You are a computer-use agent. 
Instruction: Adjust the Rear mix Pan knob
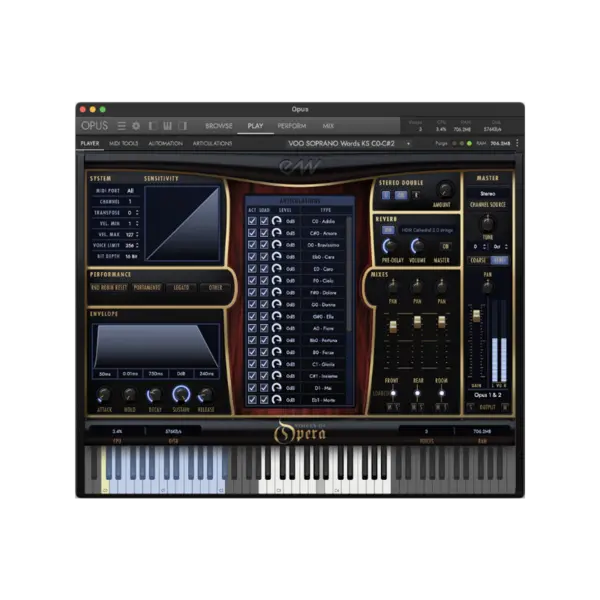pyautogui.click(x=417, y=286)
